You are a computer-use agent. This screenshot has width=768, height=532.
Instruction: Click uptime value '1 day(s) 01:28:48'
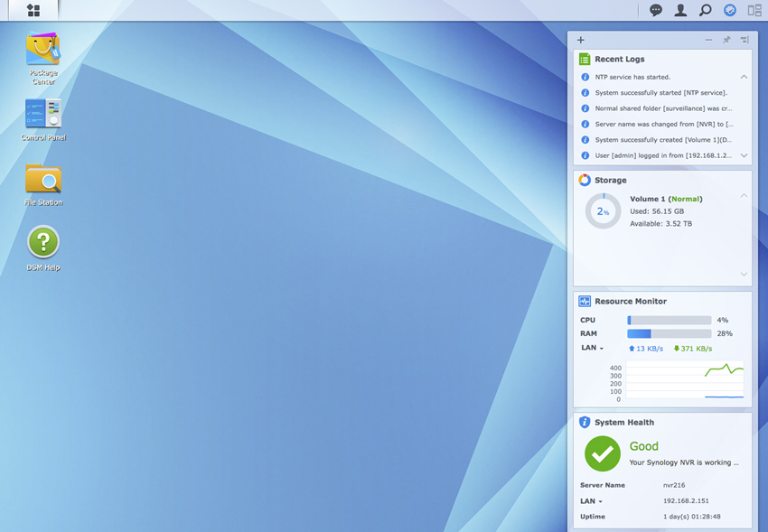coord(691,517)
